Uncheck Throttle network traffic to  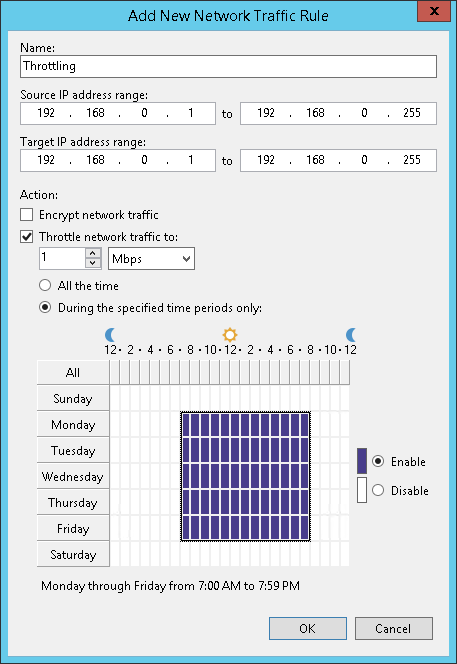tap(27, 236)
